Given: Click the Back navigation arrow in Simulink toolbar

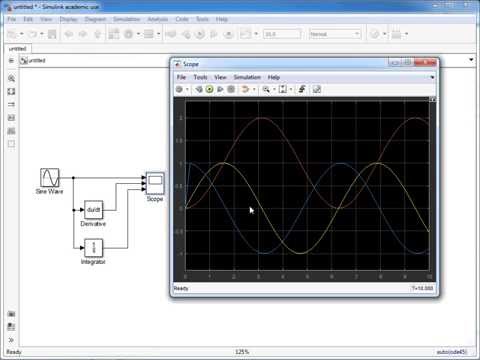Looking at the screenshot, I should [69, 34].
